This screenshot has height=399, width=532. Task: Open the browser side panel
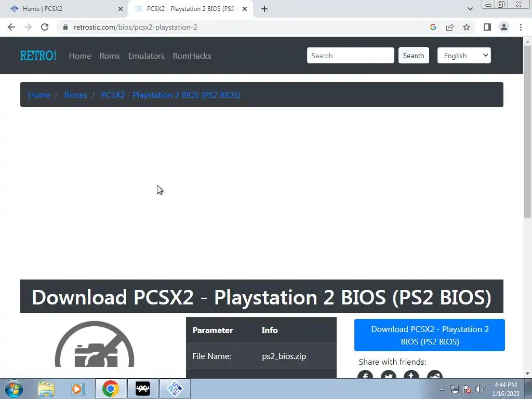pyautogui.click(x=487, y=27)
